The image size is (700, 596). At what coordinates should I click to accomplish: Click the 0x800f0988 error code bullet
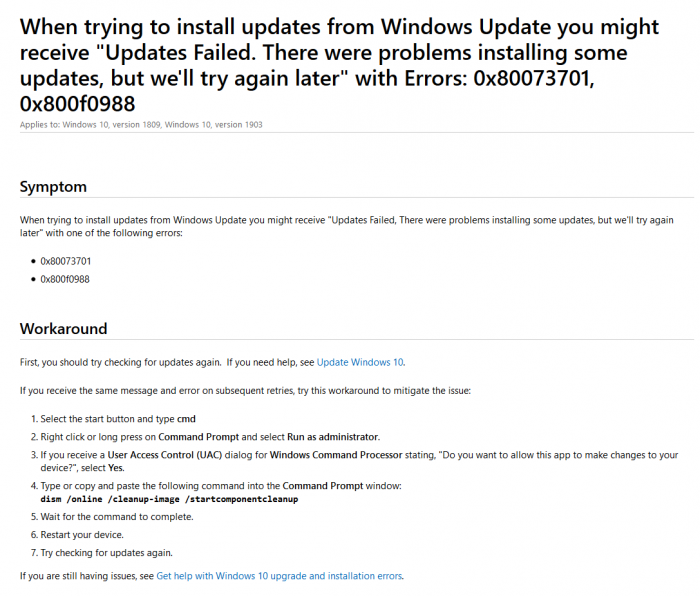(65, 279)
